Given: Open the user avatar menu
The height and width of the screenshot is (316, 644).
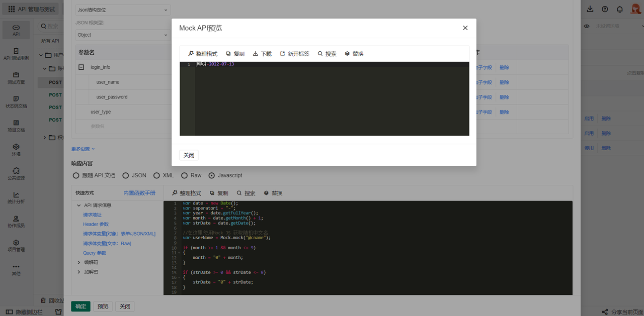Looking at the screenshot, I should [635, 9].
